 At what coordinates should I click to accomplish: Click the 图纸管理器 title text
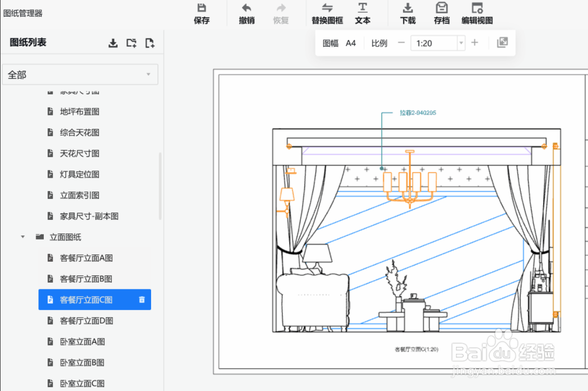click(23, 13)
